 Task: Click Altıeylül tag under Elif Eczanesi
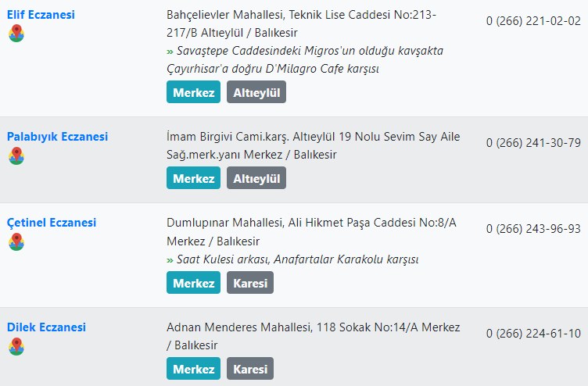pyautogui.click(x=256, y=92)
